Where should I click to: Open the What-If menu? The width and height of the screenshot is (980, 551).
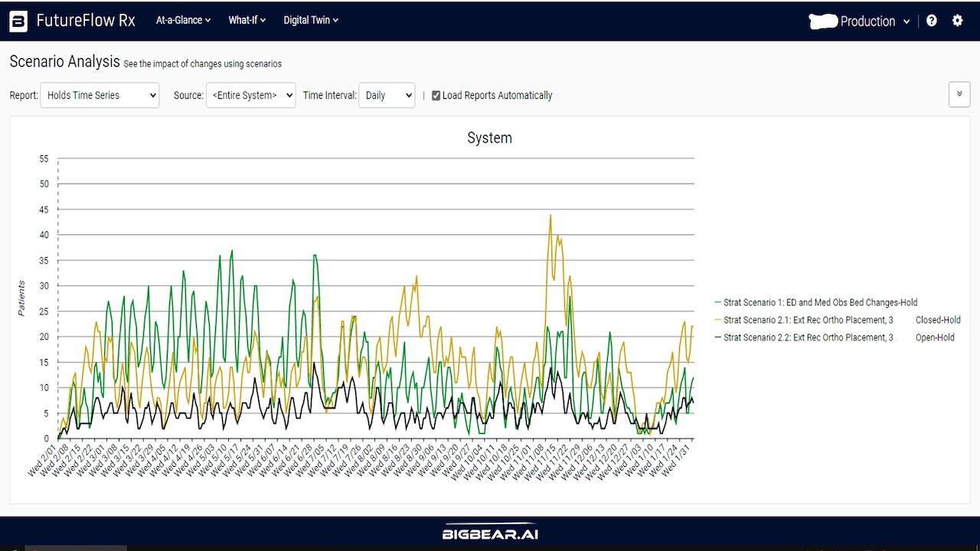(x=247, y=21)
